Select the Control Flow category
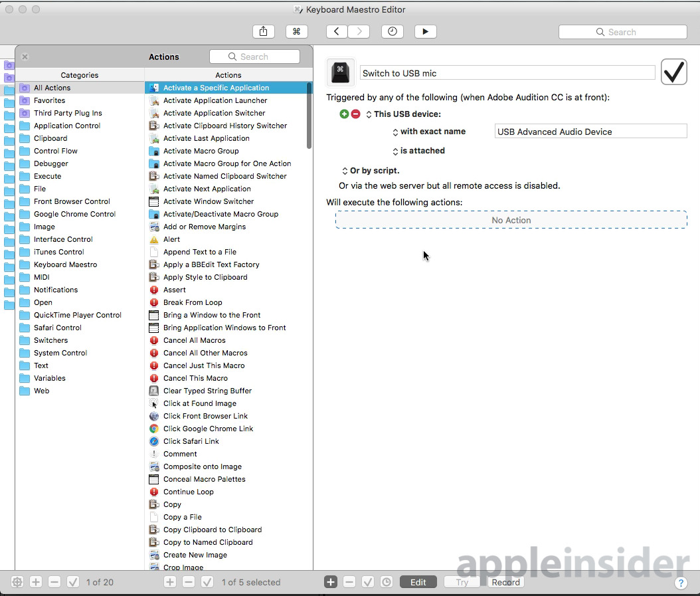Screen dimensions: 700x596 coord(80,151)
